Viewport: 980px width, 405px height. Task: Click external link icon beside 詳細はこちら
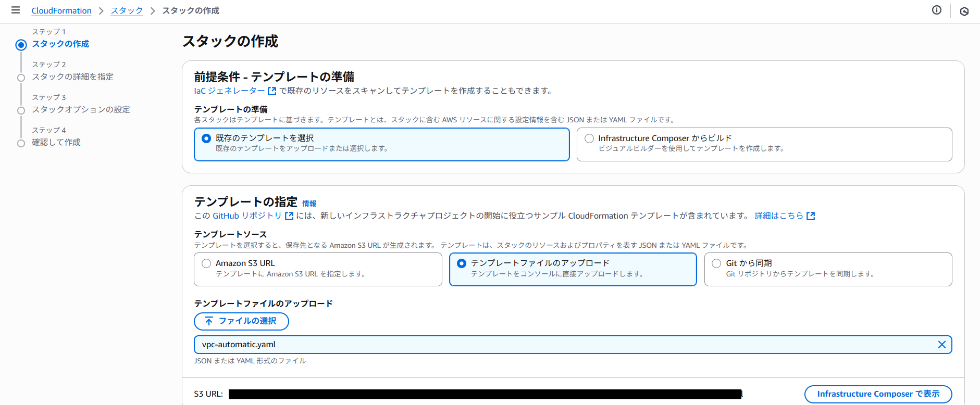click(811, 216)
